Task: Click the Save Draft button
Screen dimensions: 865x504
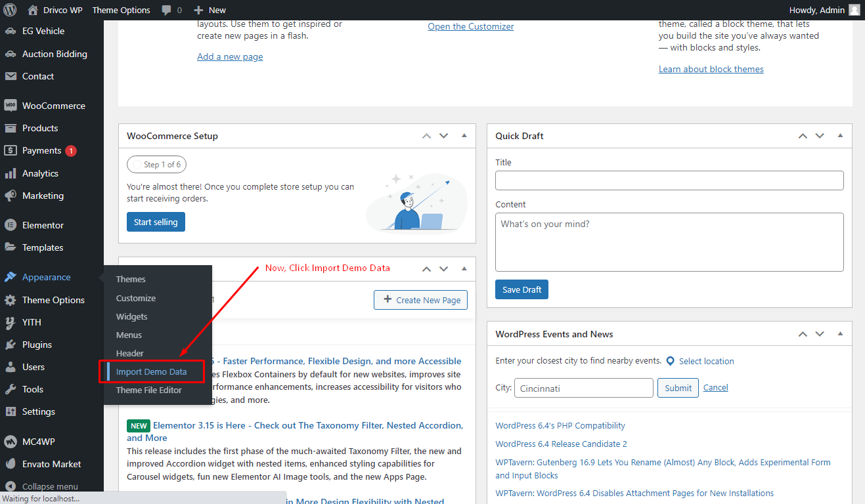Action: pos(521,289)
